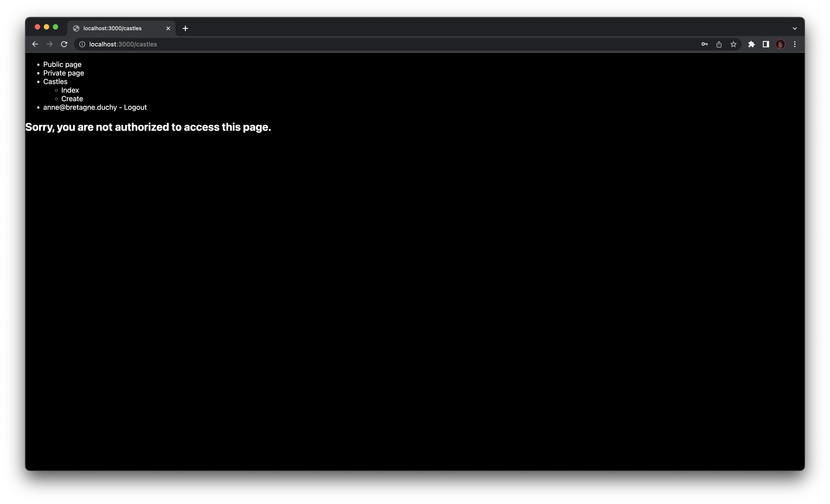Image resolution: width=830 pixels, height=504 pixels.
Task: Open the Public page link
Action: (x=62, y=64)
